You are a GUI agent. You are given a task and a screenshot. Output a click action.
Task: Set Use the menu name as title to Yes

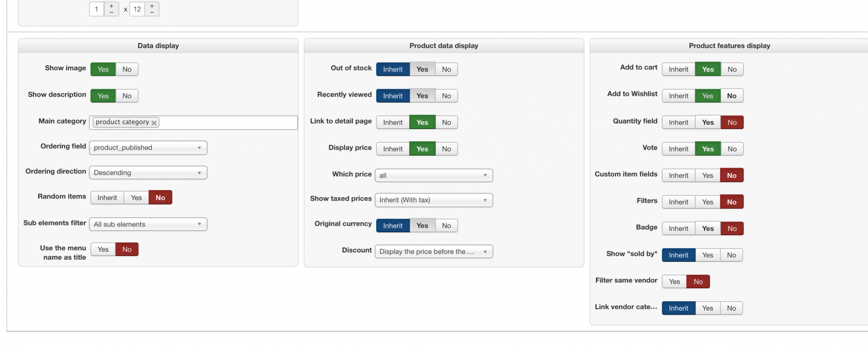click(x=103, y=250)
